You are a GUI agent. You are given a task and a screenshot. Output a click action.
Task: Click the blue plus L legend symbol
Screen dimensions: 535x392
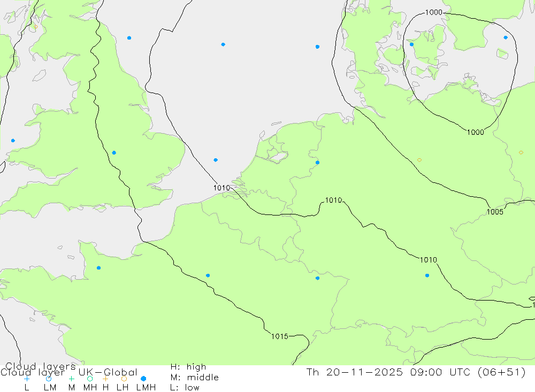click(x=27, y=379)
